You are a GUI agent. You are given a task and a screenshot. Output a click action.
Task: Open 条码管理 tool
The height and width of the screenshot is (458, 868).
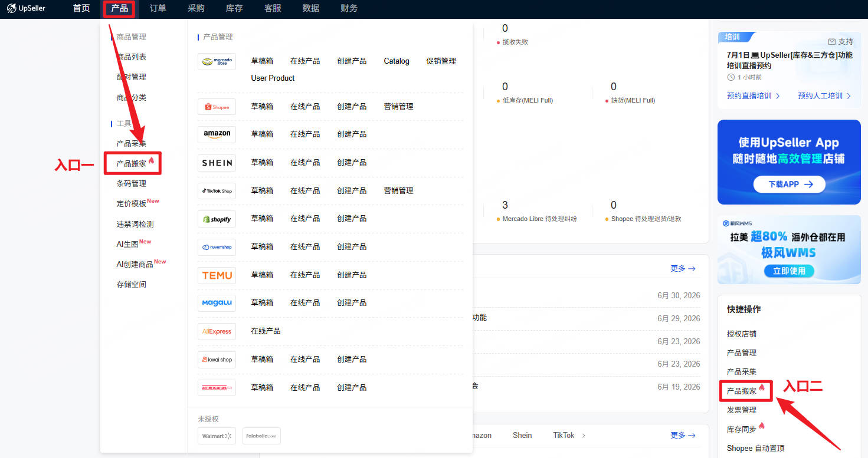tap(131, 183)
